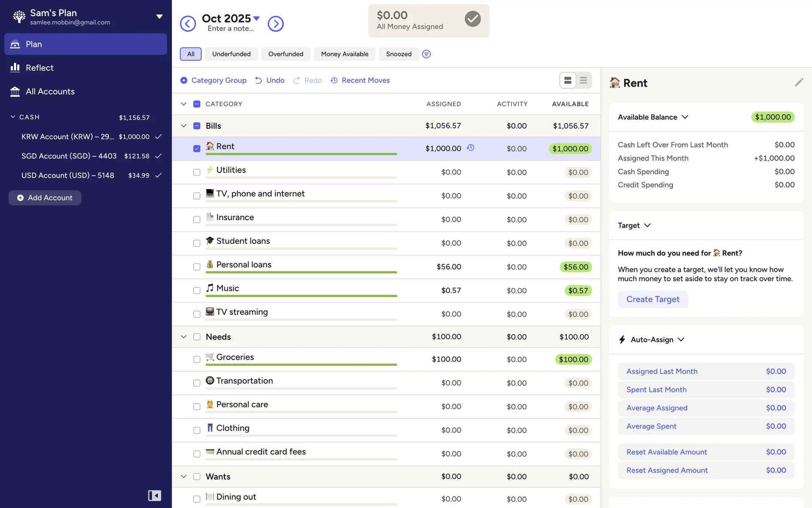Viewport: 812px width, 508px height.
Task: Select the Underfunded filter tab
Action: pyautogui.click(x=231, y=54)
